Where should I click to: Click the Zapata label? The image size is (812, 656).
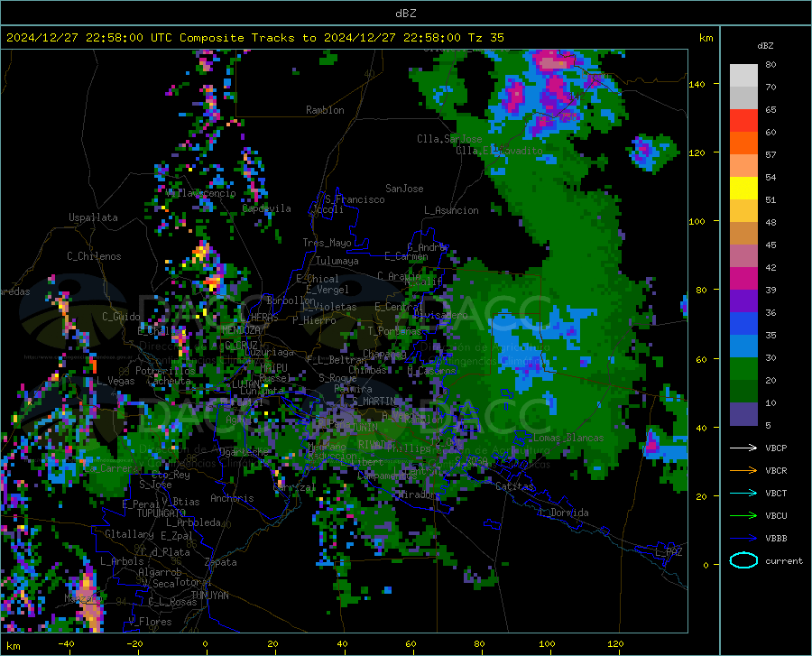[221, 562]
